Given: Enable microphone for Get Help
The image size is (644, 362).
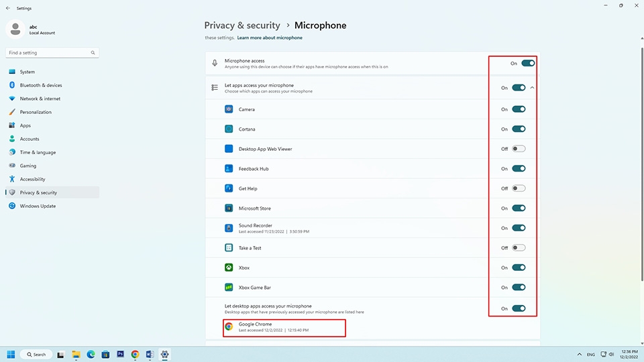Looking at the screenshot, I should coord(519,188).
